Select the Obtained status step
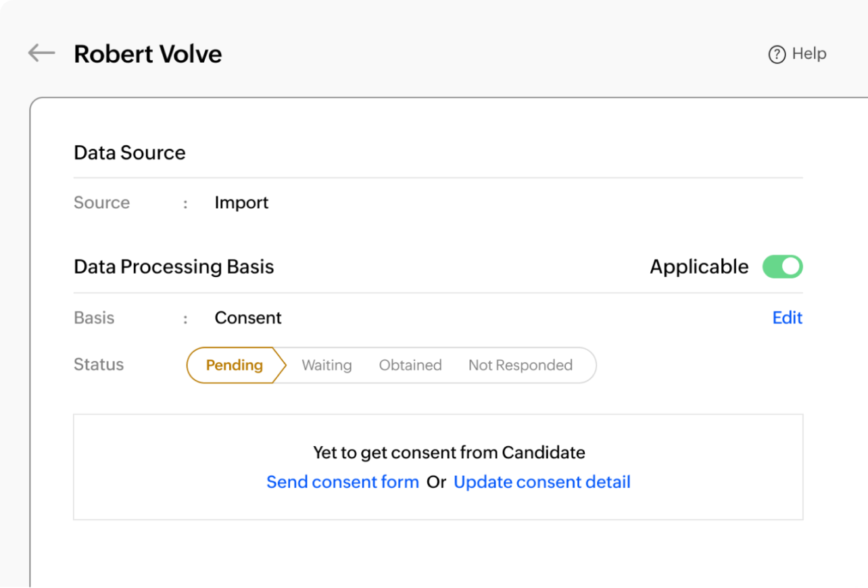868x588 pixels. tap(410, 365)
